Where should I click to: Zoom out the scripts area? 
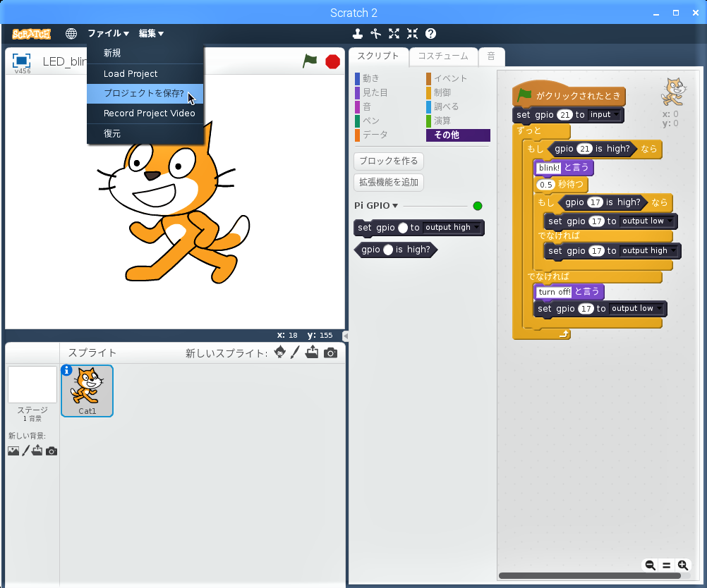650,565
